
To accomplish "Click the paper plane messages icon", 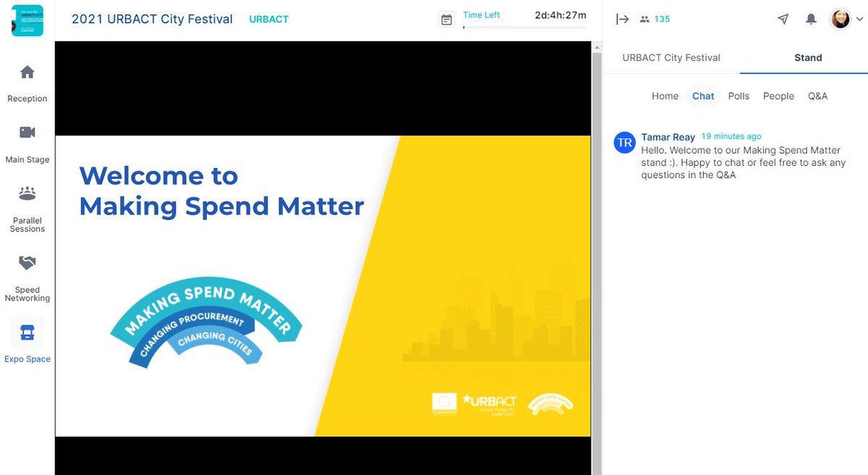I will click(783, 20).
